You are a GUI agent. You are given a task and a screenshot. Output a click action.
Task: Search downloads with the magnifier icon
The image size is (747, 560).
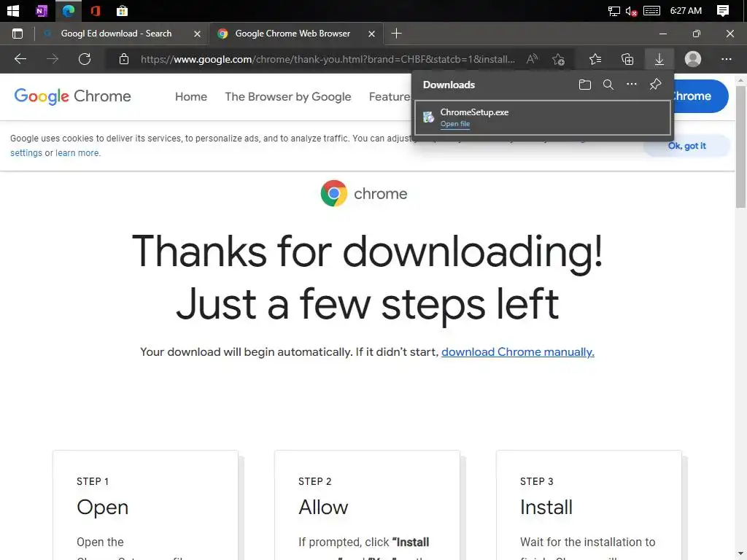pyautogui.click(x=608, y=85)
